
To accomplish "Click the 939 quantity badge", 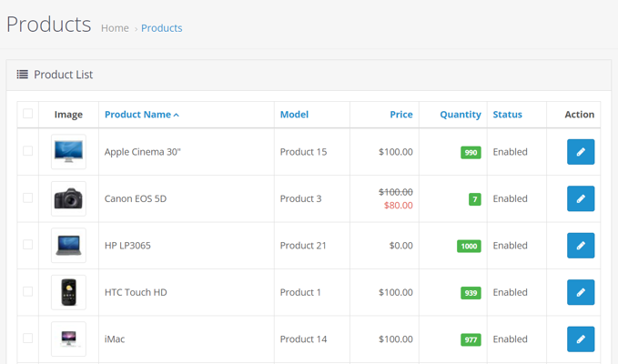I will coord(471,293).
